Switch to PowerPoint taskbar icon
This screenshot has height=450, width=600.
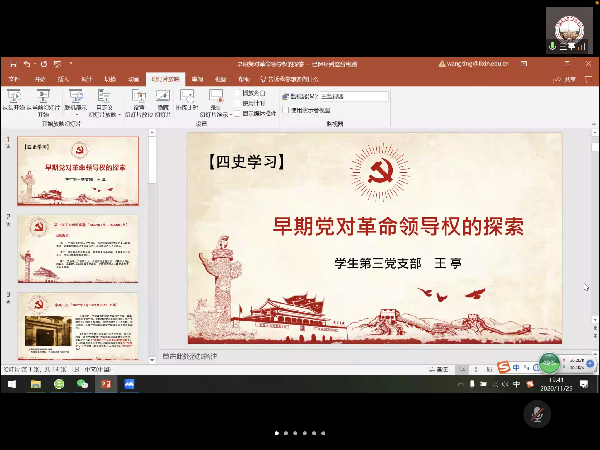(x=106, y=384)
